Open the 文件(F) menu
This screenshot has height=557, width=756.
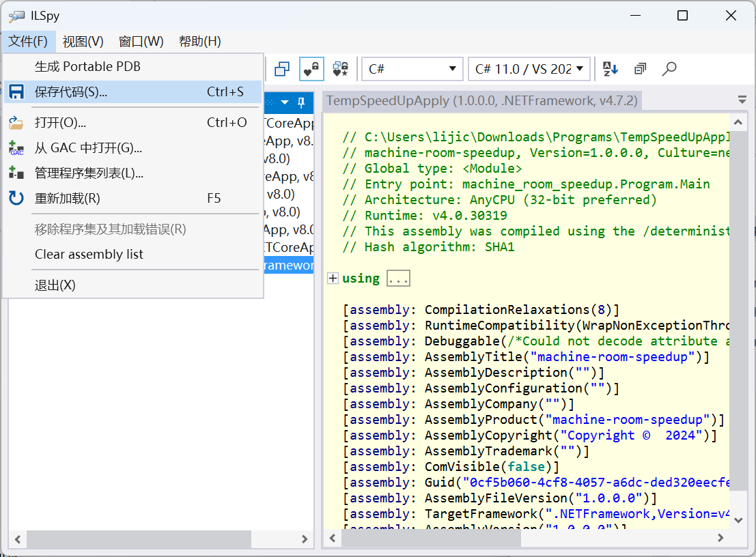point(28,42)
